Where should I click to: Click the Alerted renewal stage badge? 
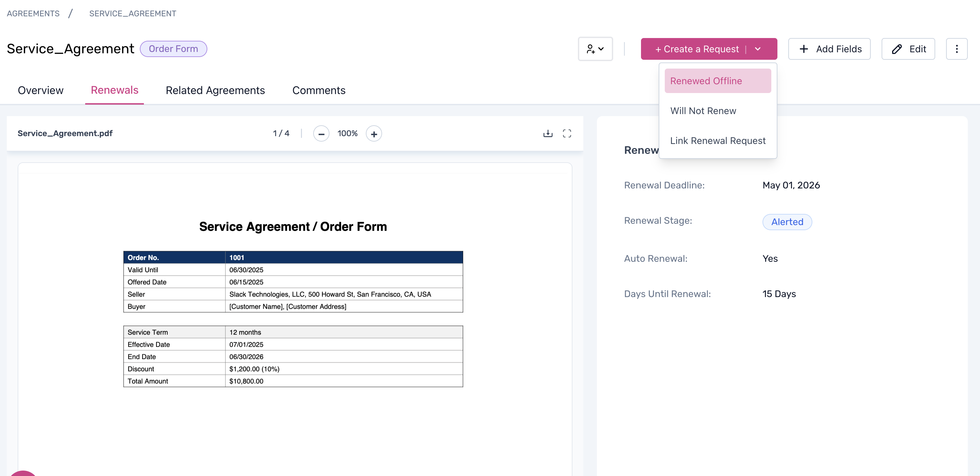[787, 222]
